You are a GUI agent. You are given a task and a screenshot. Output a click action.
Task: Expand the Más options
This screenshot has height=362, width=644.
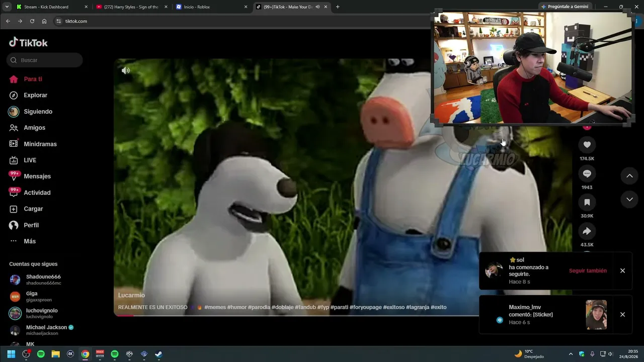click(30, 241)
